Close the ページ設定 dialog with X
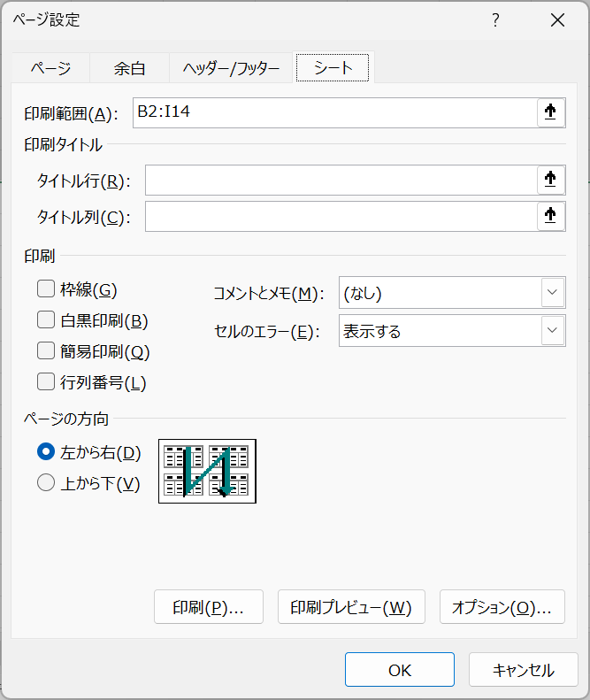Screen dimensions: 590x700 [x=557, y=20]
